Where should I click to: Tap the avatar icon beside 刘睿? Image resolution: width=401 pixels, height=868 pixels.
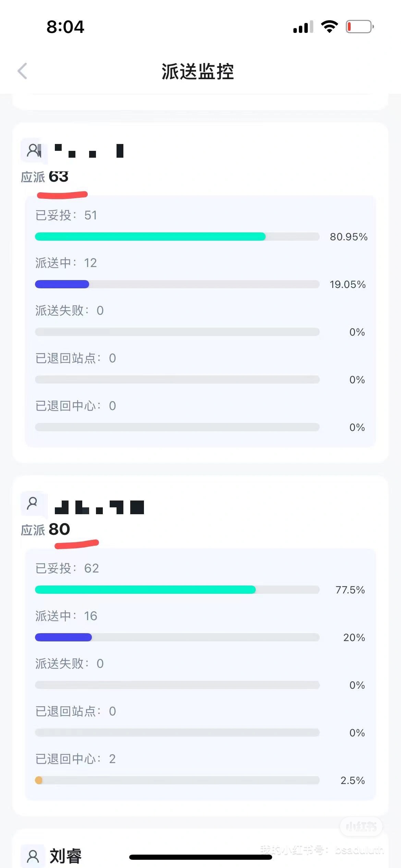pos(33,856)
